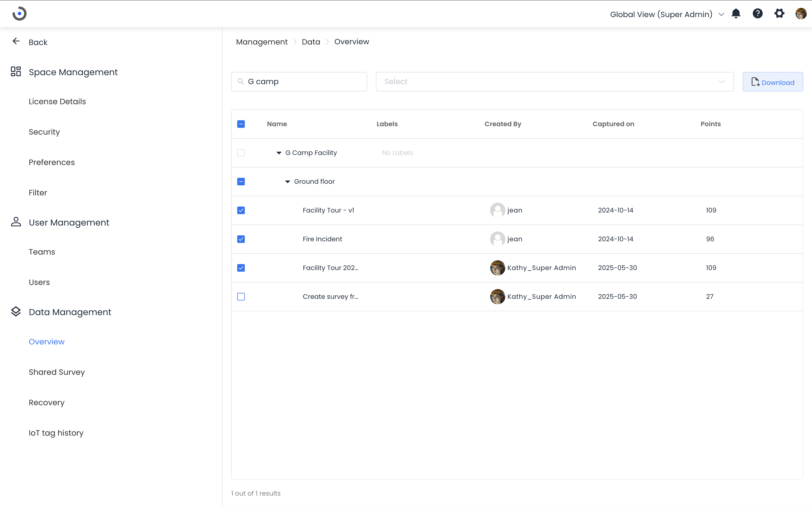Click the Facility Tour 202... name
This screenshot has height=507, width=812.
coord(330,268)
